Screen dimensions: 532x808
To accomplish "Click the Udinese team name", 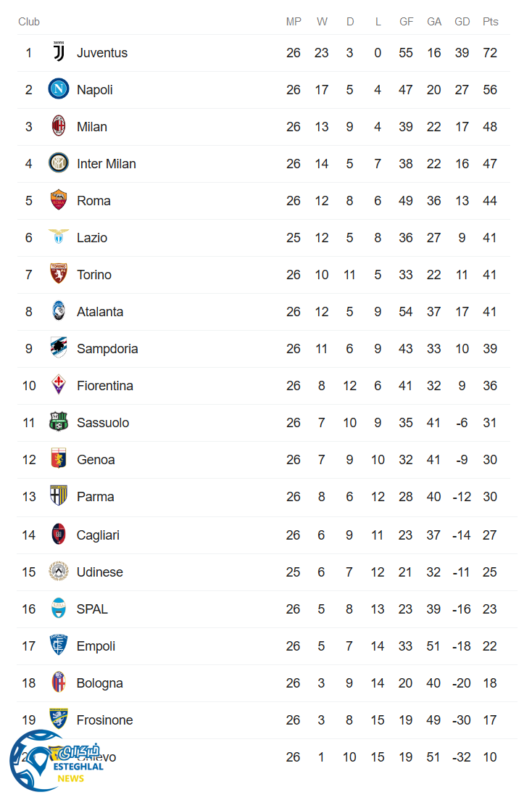I will [100, 572].
